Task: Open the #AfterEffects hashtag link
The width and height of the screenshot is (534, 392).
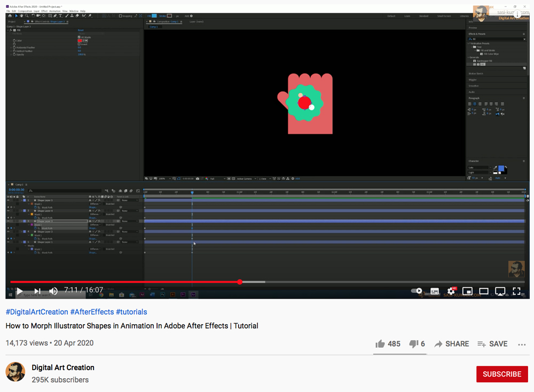Action: (92, 311)
